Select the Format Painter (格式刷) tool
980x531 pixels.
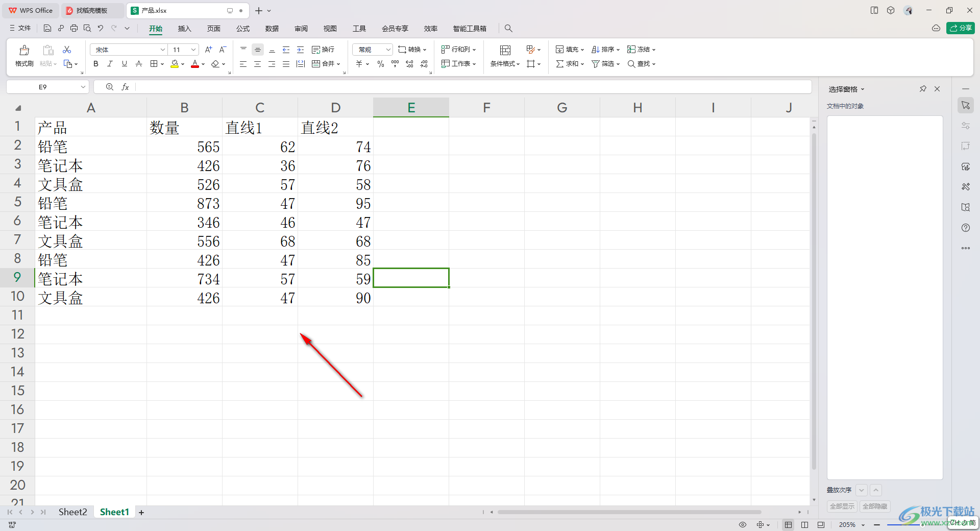click(x=24, y=56)
